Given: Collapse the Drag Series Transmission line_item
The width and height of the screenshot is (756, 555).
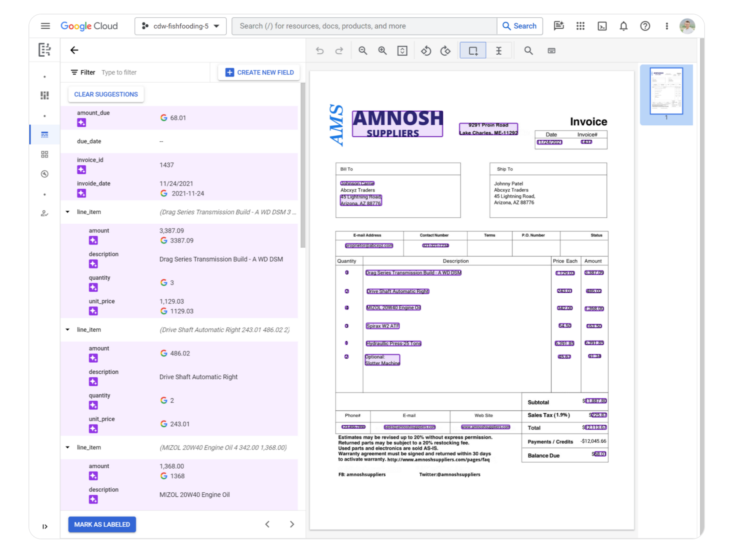Looking at the screenshot, I should 67,212.
